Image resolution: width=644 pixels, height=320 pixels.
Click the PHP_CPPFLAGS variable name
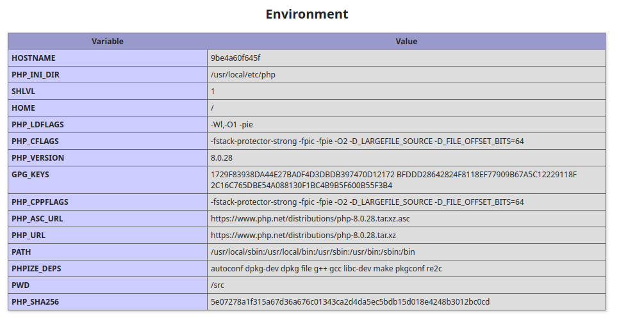click(x=40, y=202)
